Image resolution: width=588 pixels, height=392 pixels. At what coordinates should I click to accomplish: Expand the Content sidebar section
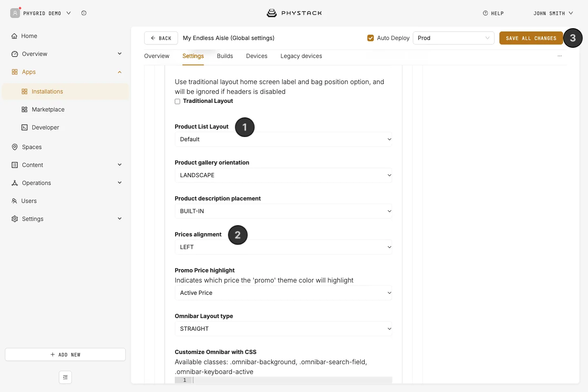(120, 165)
